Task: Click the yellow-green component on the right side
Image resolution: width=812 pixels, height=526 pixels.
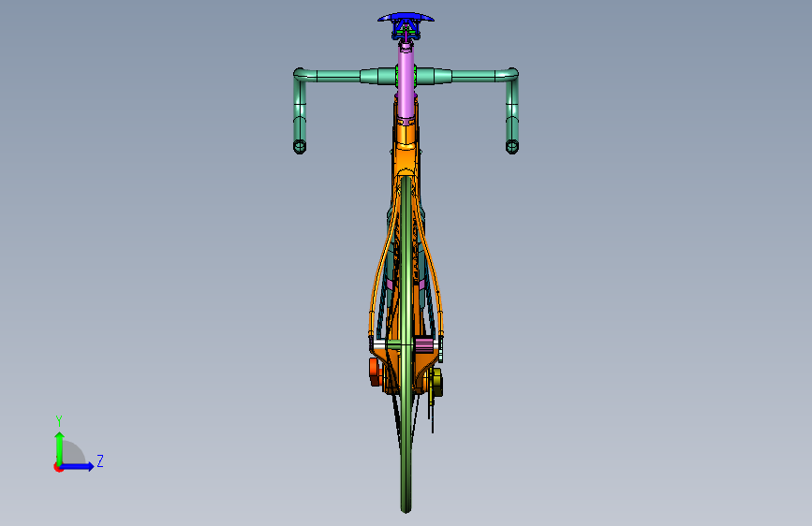Action: coord(437,382)
